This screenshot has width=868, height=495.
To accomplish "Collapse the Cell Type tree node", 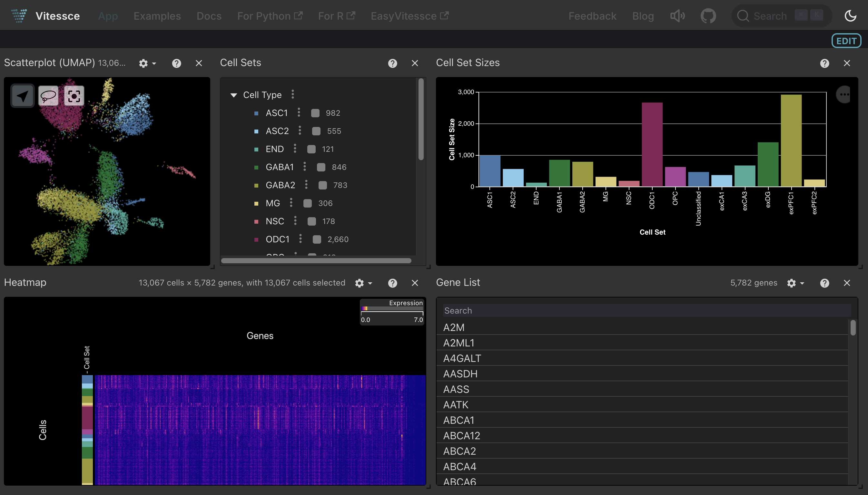I will tap(234, 95).
